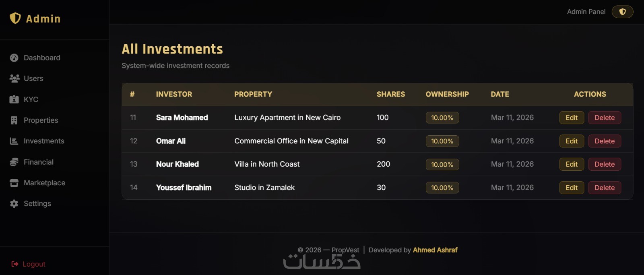The image size is (644, 275).
Task: Go to the Marketplace section
Action: pos(44,183)
